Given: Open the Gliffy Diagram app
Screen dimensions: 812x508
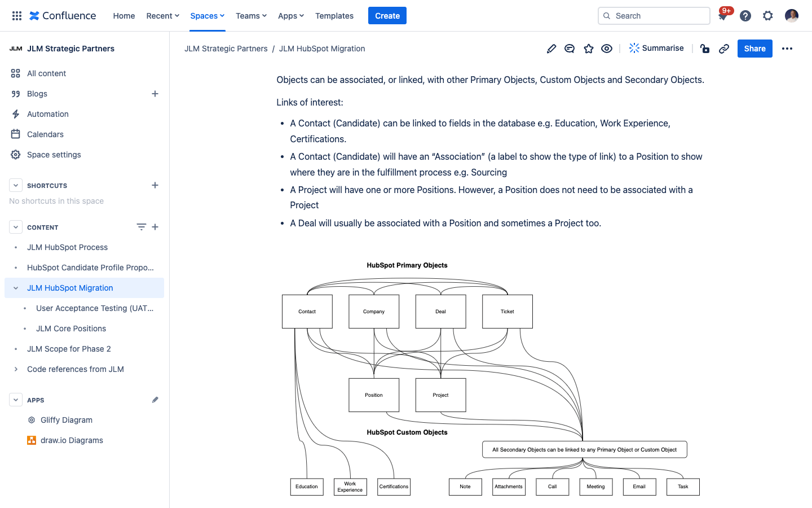Looking at the screenshot, I should tap(67, 420).
